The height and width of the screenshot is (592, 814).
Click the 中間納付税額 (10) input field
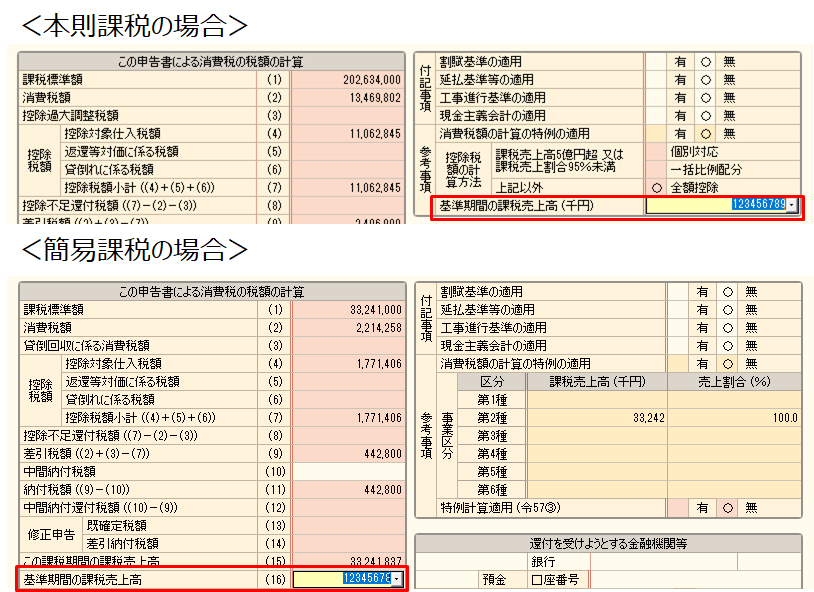coord(347,471)
